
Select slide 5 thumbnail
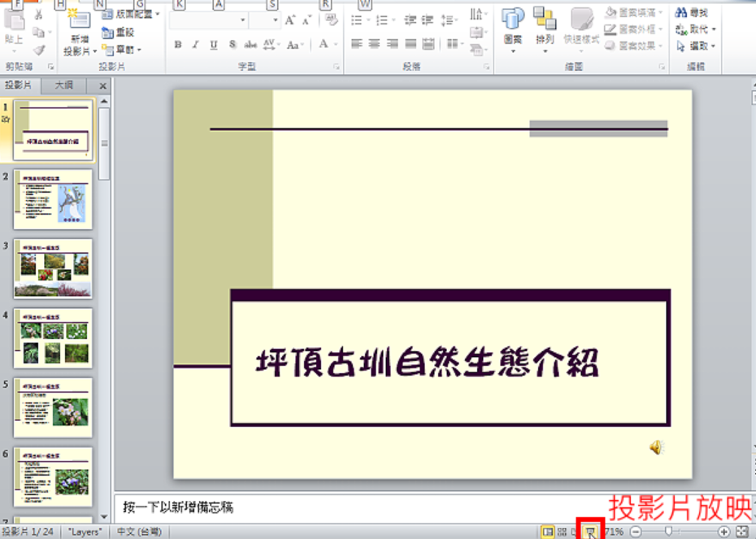(x=53, y=407)
